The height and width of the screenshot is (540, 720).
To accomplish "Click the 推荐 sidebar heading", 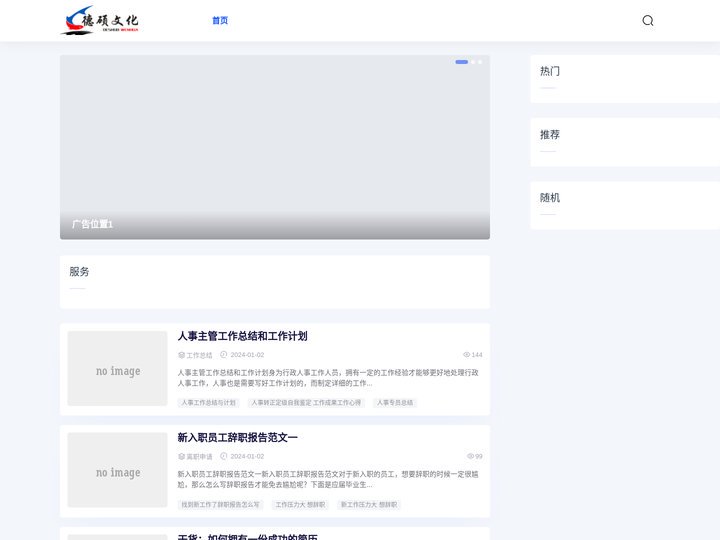I will click(x=550, y=135).
